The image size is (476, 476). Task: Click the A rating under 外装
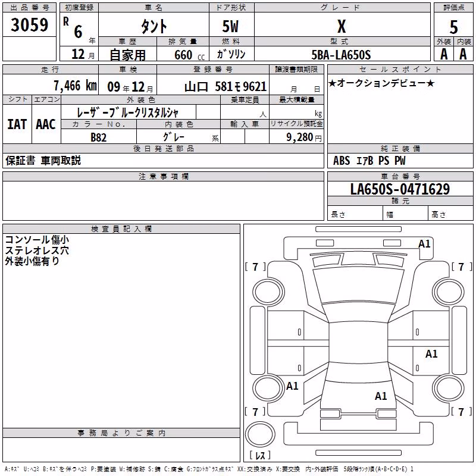[x=444, y=54]
